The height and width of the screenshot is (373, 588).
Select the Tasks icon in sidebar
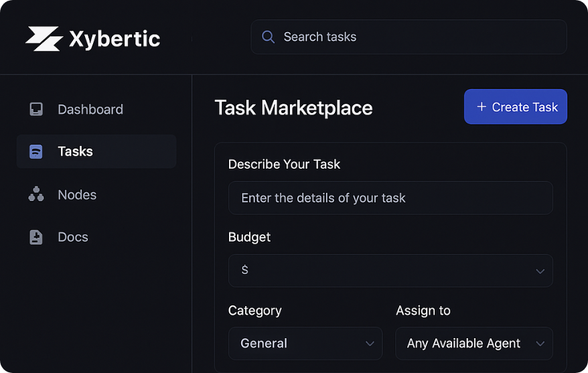coord(36,151)
